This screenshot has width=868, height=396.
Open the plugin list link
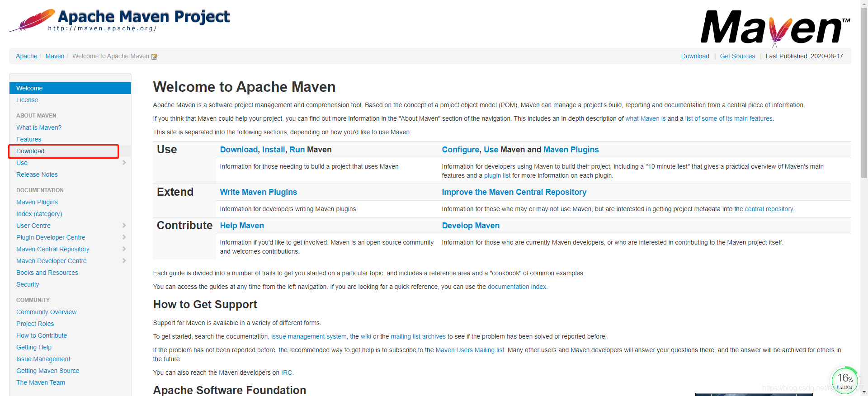coord(497,175)
